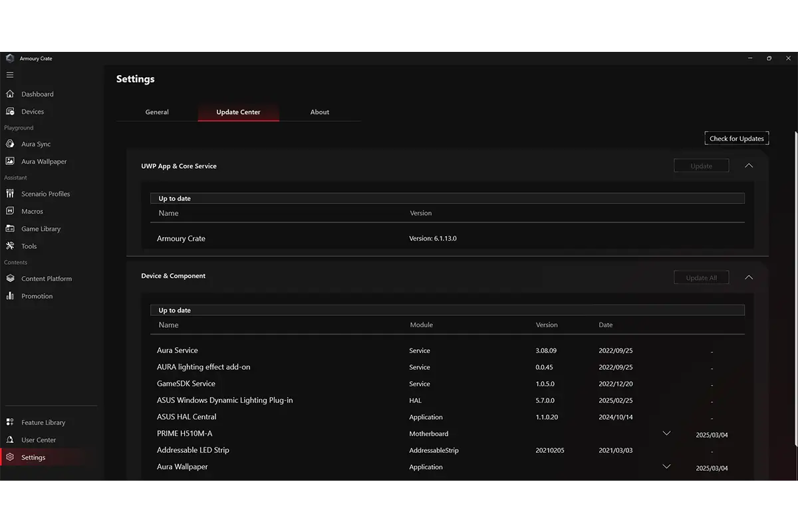This screenshot has height=532, width=798.
Task: Select ASUS HAL Central entry
Action: (187, 417)
